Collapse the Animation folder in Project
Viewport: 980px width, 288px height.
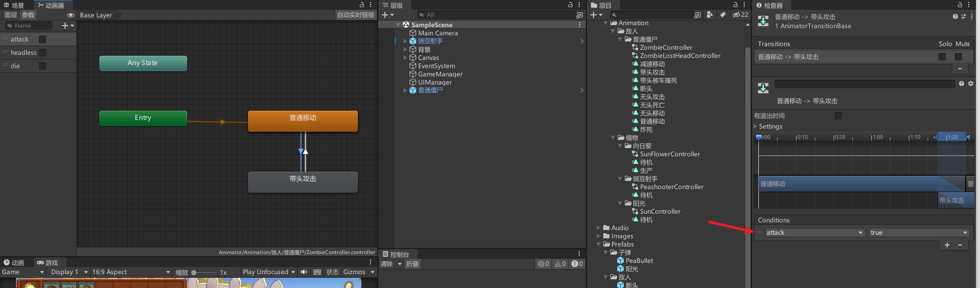click(606, 23)
